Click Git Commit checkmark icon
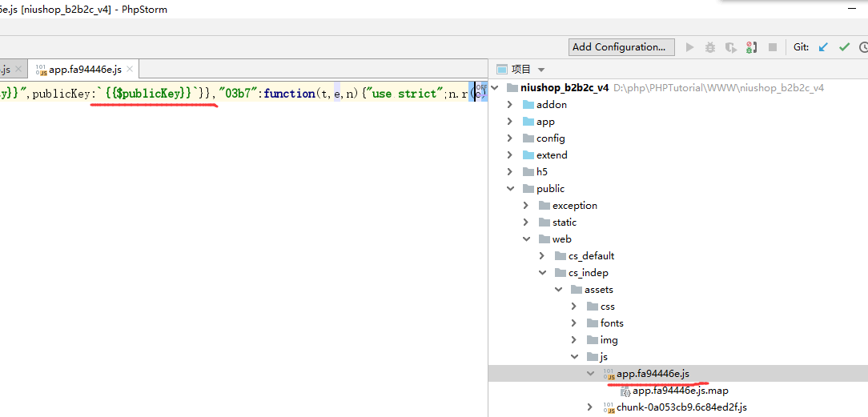The height and width of the screenshot is (417, 868). (x=844, y=47)
